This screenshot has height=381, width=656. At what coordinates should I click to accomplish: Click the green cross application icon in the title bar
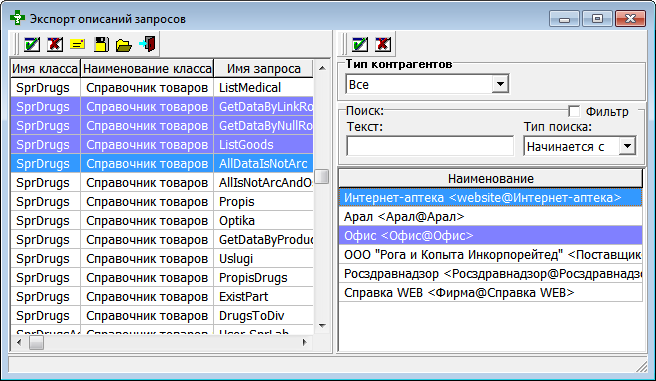[17, 18]
